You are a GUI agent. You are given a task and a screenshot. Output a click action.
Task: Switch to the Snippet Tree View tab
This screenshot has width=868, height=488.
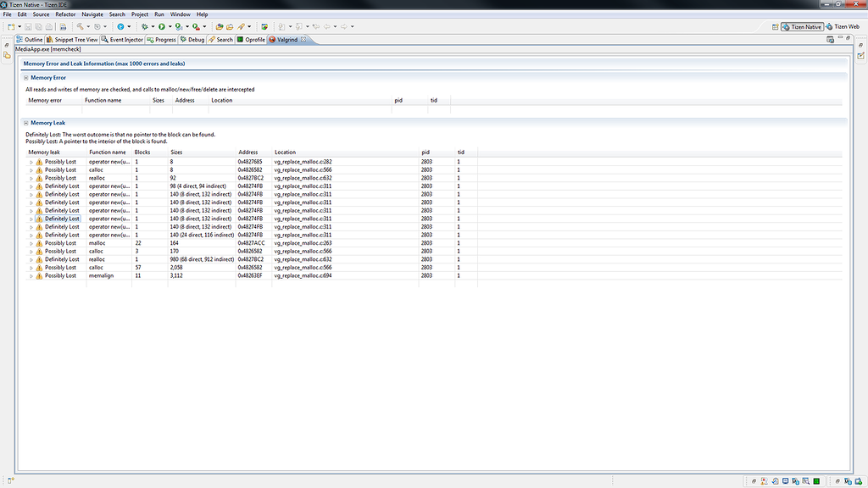pos(72,39)
